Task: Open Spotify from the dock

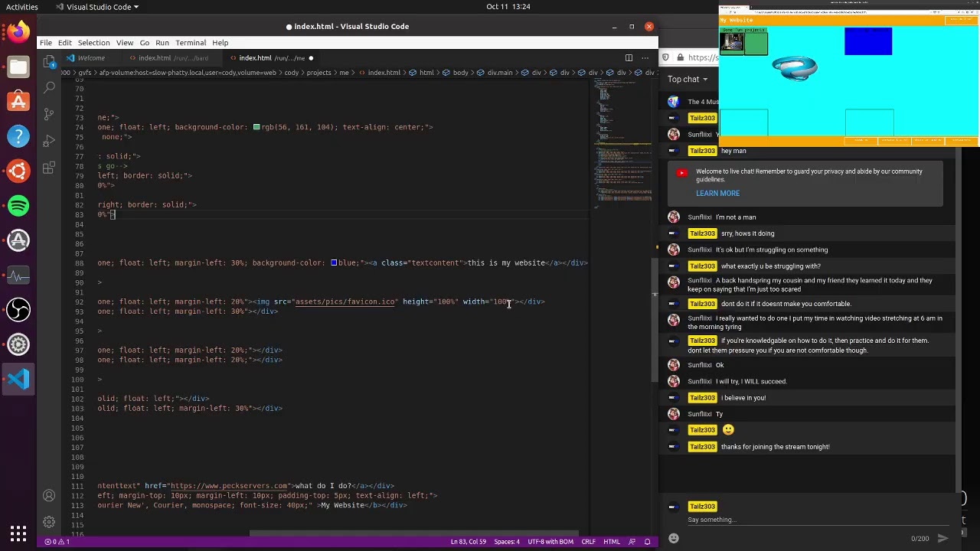Action: (18, 206)
